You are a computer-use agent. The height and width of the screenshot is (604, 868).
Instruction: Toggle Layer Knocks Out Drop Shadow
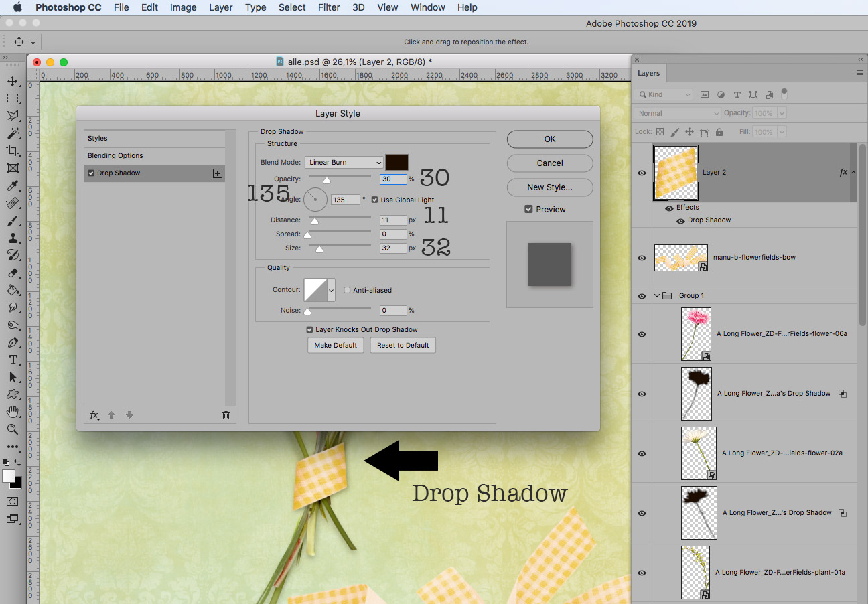tap(309, 329)
